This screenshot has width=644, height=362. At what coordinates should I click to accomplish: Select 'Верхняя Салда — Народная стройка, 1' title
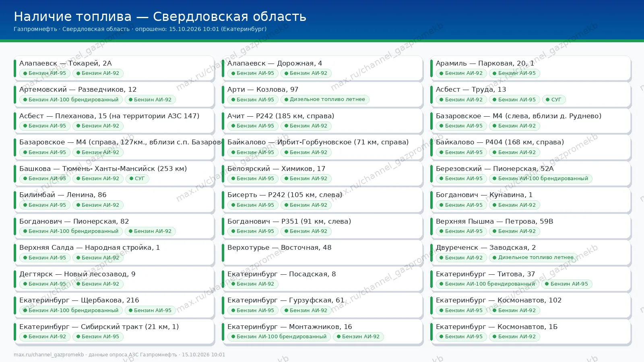pyautogui.click(x=89, y=247)
